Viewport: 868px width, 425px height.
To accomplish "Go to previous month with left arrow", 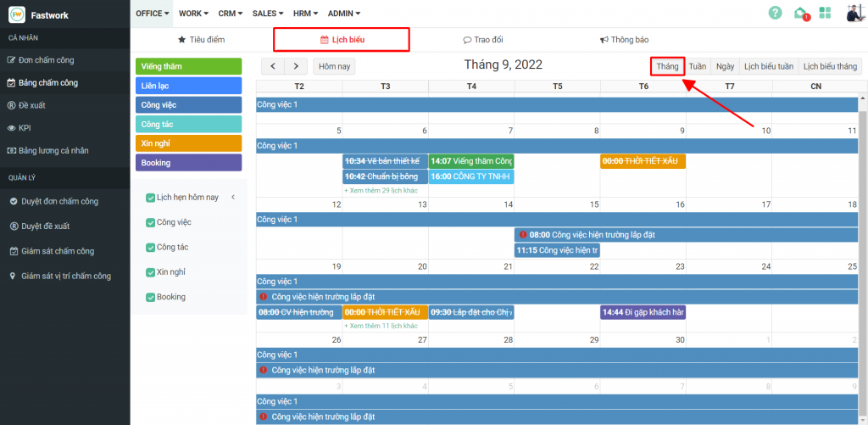I will [273, 66].
